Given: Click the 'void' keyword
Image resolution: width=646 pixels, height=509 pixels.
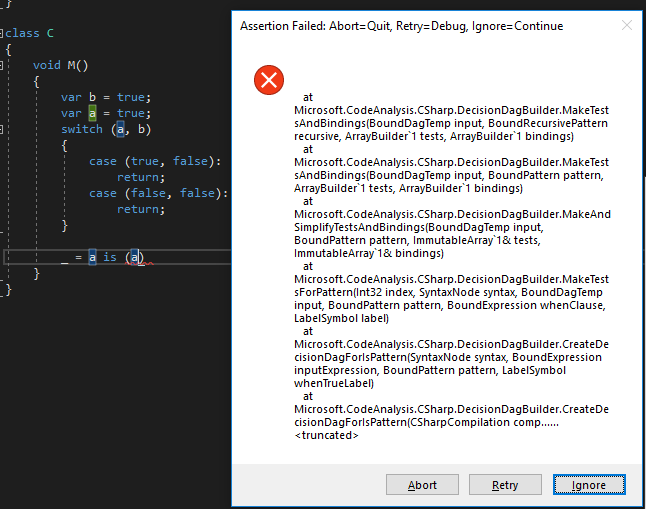Looking at the screenshot, I should pyautogui.click(x=47, y=65).
